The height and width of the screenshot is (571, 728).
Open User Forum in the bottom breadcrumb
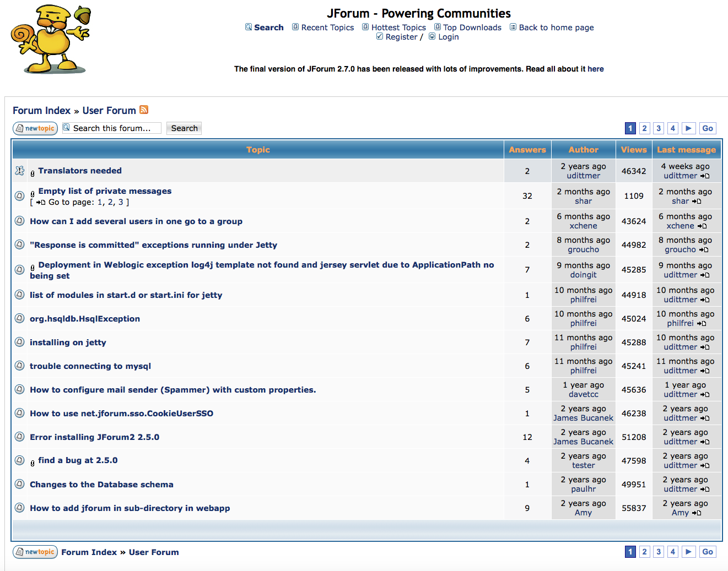154,552
